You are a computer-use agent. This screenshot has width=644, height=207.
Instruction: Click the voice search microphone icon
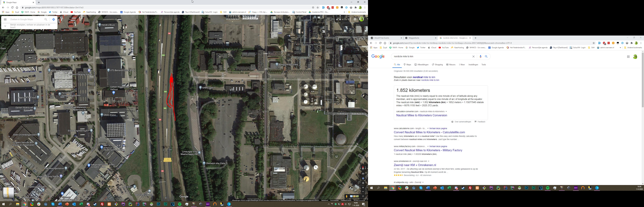[x=480, y=56]
